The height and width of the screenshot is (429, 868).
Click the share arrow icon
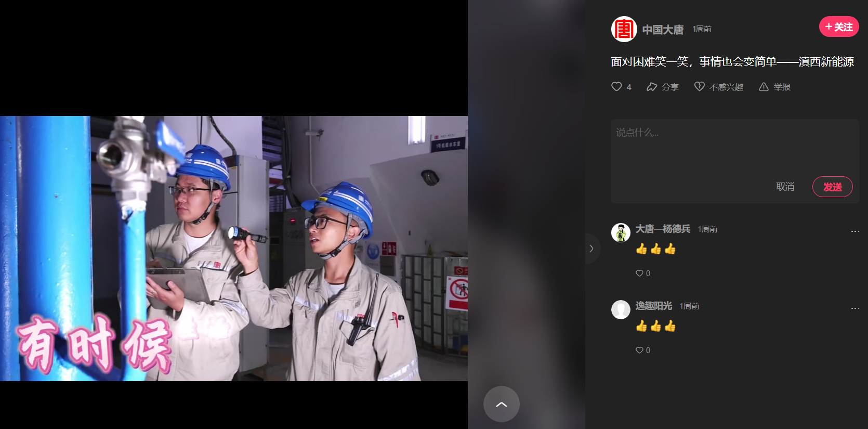tap(652, 87)
